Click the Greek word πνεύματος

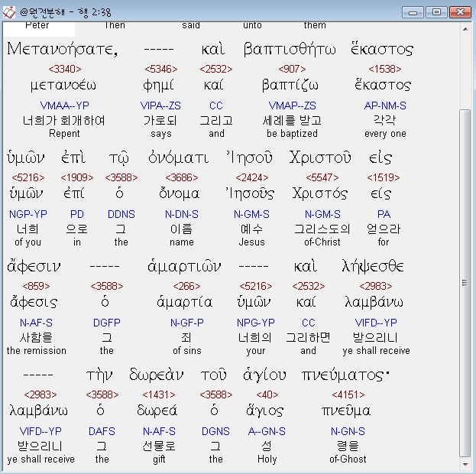coord(345,376)
